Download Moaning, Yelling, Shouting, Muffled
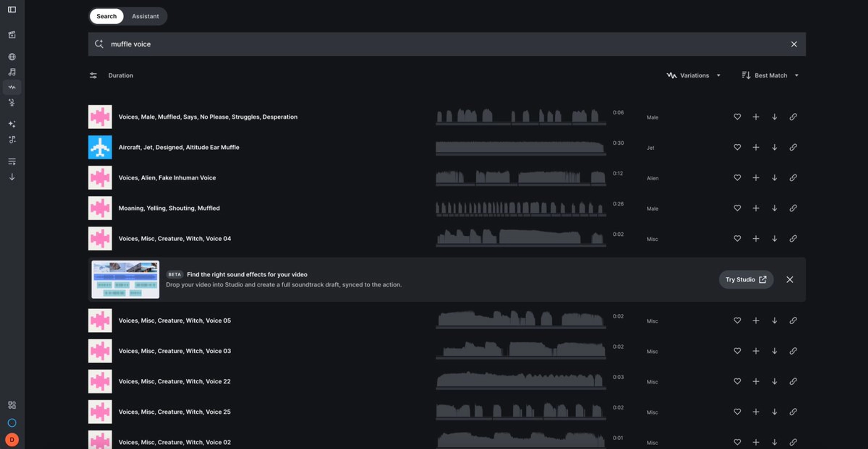This screenshot has width=868, height=449. coord(774,208)
